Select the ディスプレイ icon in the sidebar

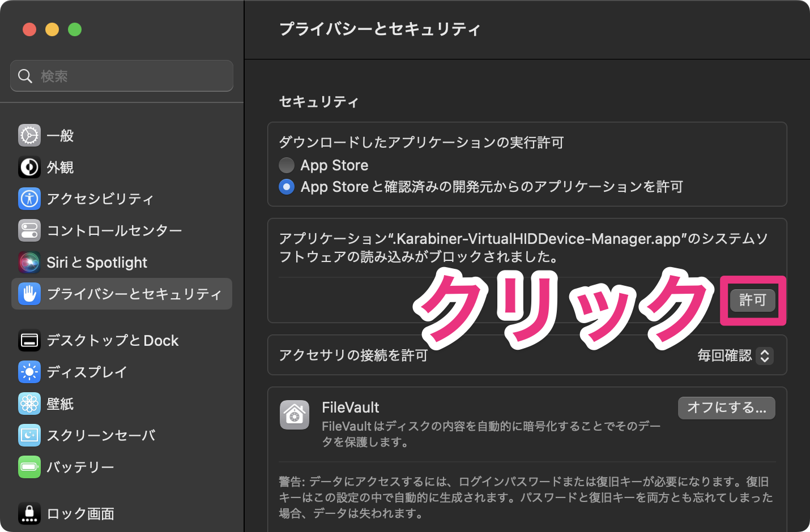29,372
